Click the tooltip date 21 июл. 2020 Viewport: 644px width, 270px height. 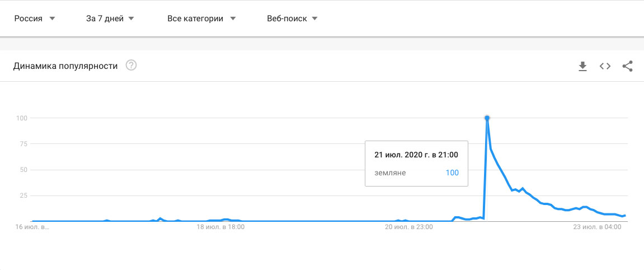(x=416, y=154)
